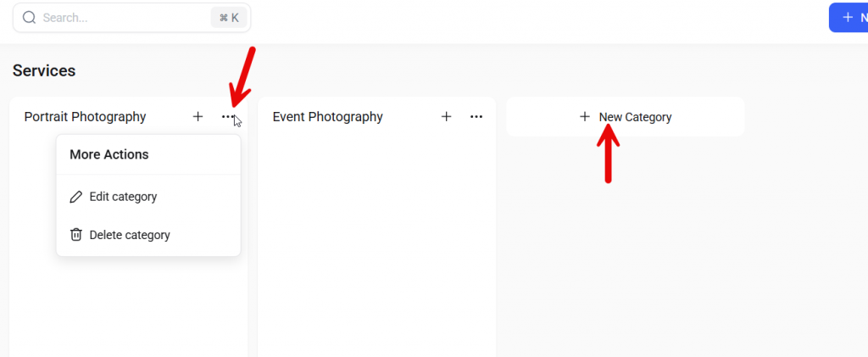Add a service to Portrait Photography with plus icon
The image size is (868, 357).
point(198,117)
